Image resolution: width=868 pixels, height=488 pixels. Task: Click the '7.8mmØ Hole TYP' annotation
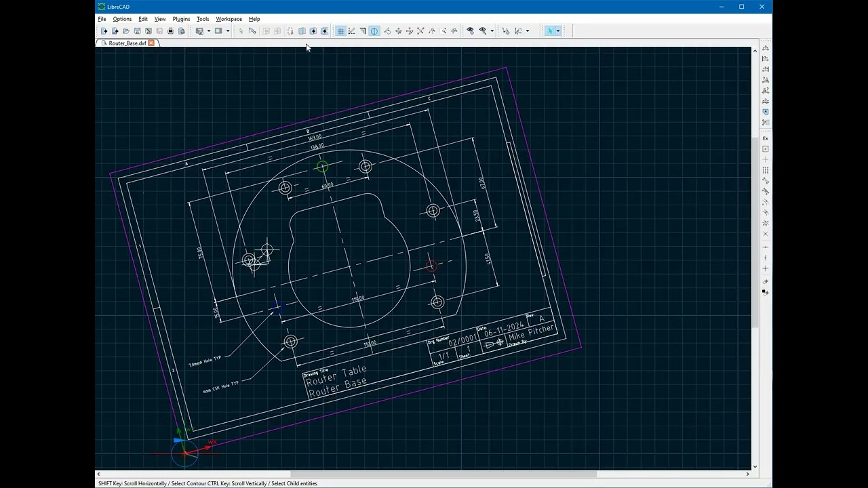tap(205, 361)
